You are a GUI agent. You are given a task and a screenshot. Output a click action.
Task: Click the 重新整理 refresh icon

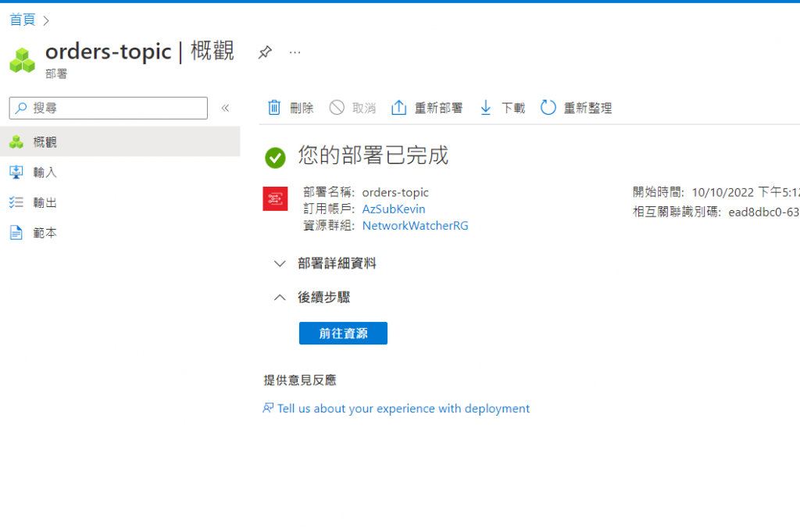(548, 108)
